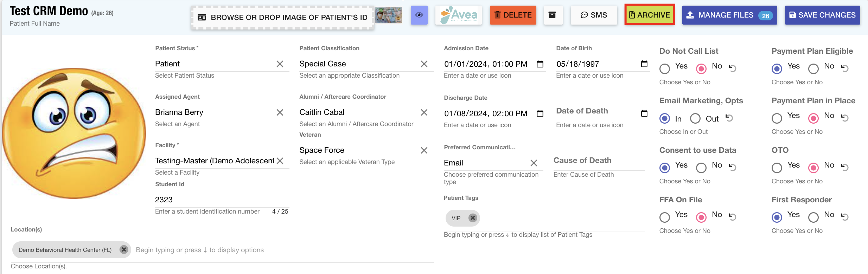Select Yes for Do Not Call List
Screen dimensions: 868x274
[x=665, y=69]
